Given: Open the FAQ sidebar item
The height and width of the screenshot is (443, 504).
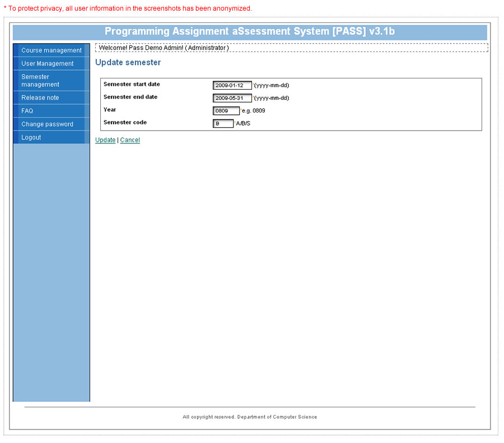Looking at the screenshot, I should (27, 111).
